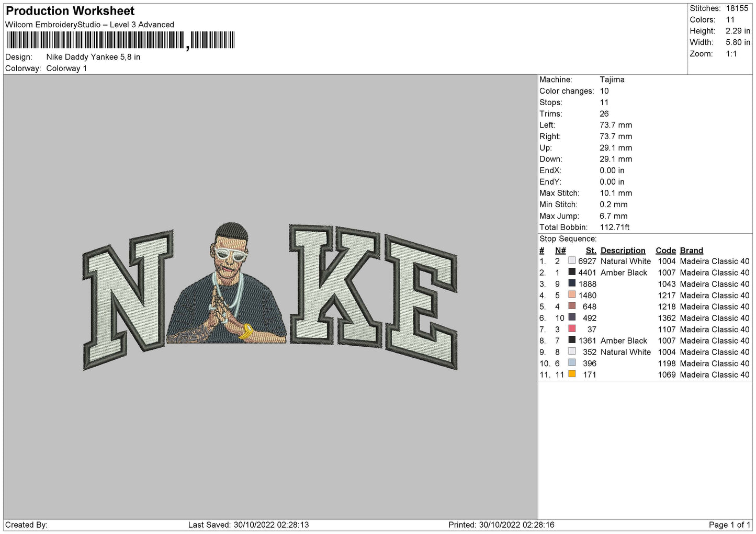Click the orange swatch for code 1069
756x534 pixels.
click(572, 374)
